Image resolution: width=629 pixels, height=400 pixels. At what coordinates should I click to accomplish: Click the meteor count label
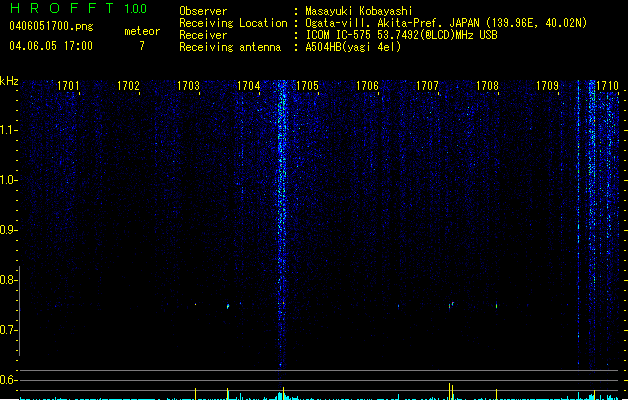[142, 31]
